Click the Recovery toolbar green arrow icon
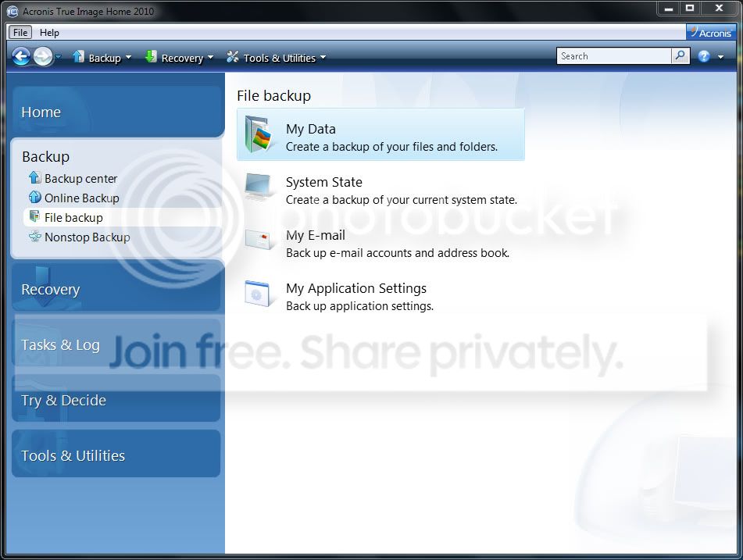This screenshot has height=560, width=743. 151,57
